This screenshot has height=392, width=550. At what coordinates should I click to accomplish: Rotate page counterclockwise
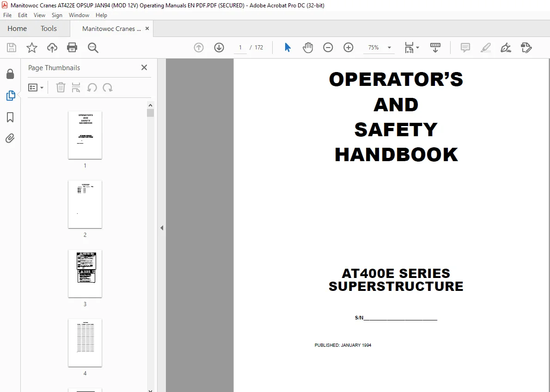tap(92, 88)
